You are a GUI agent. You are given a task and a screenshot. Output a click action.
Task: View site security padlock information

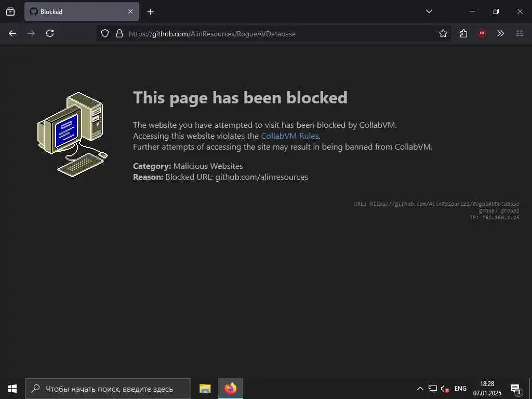pyautogui.click(x=119, y=33)
